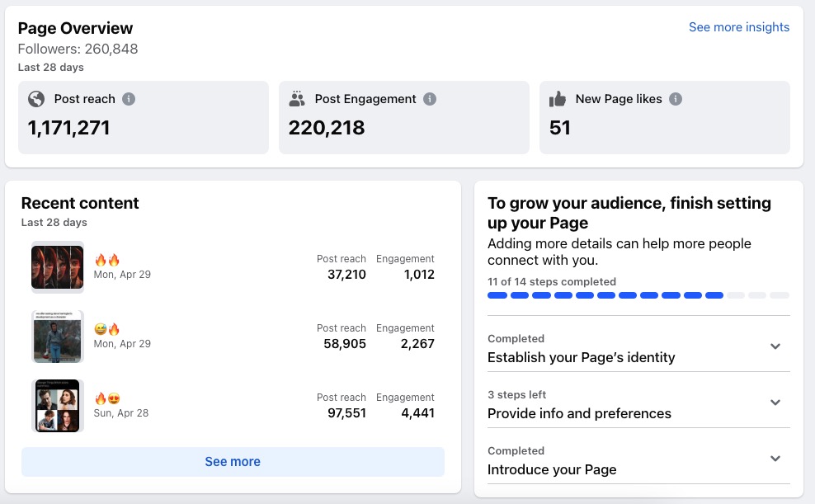
Task: Click the thumbs-up icon for New Page likes
Action: point(558,99)
